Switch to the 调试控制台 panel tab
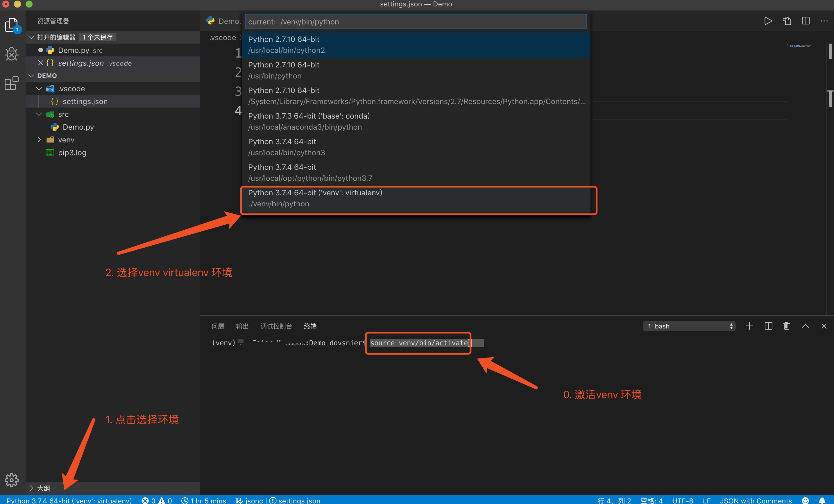 tap(276, 326)
